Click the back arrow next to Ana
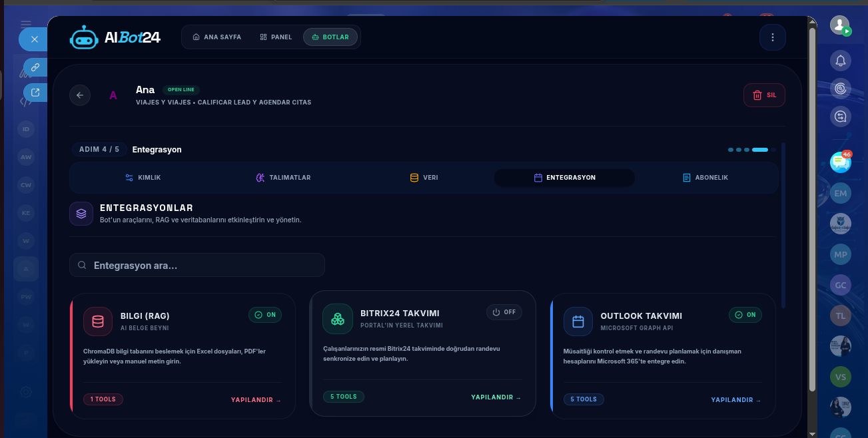This screenshot has height=438, width=868. [x=80, y=95]
